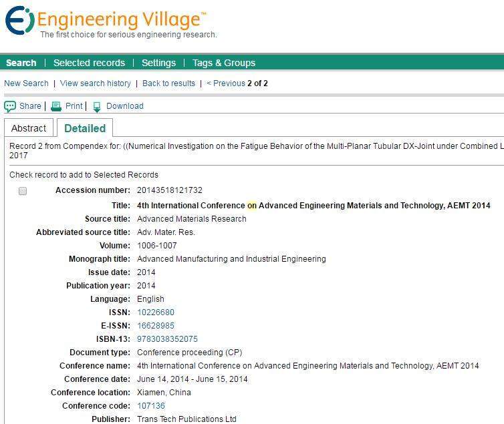Open E-ISSN 16628985 link
This screenshot has width=504, height=424.
156,326
